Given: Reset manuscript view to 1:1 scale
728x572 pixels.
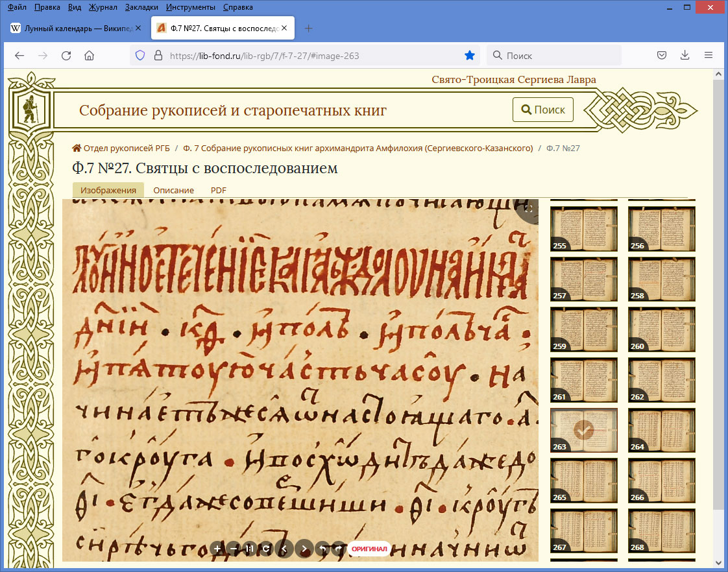Looking at the screenshot, I should point(250,549).
